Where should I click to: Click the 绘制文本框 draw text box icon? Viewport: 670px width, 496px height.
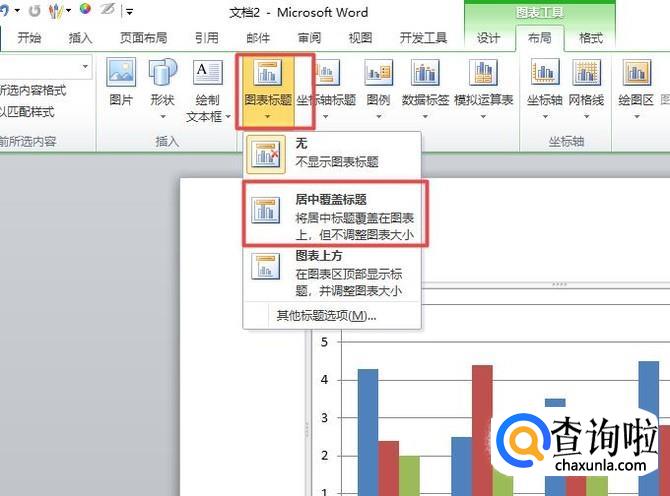208,72
